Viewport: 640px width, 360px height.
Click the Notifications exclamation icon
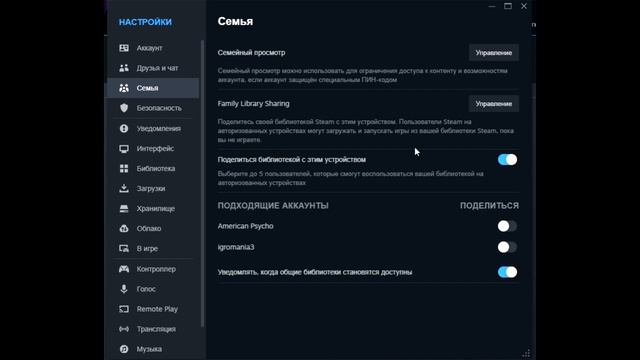124,128
